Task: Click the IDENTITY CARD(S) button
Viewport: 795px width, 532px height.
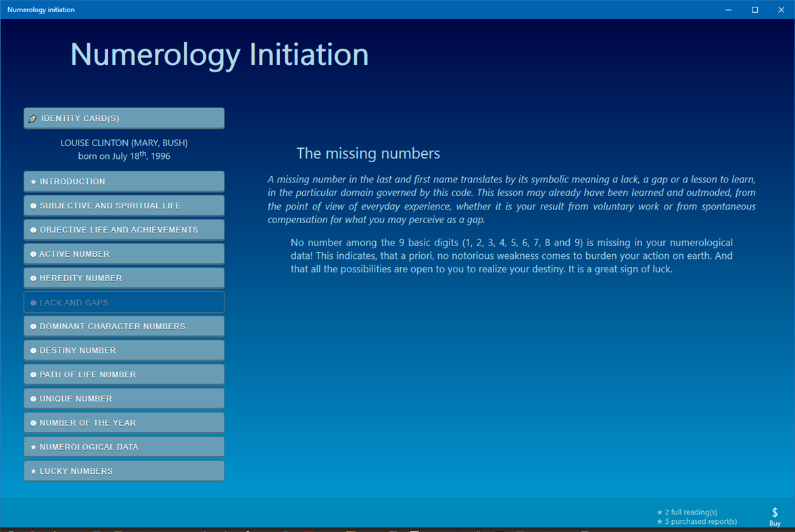Action: [x=124, y=118]
